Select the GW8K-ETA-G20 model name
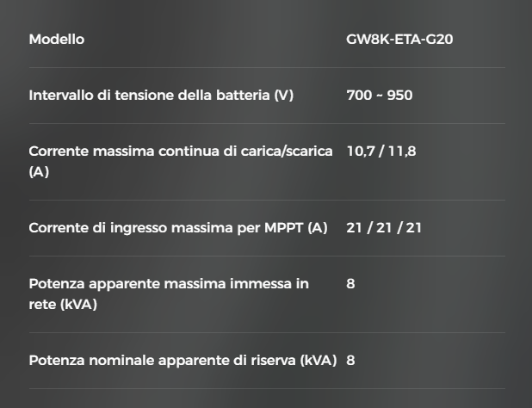This screenshot has height=408, width=532. tap(399, 40)
